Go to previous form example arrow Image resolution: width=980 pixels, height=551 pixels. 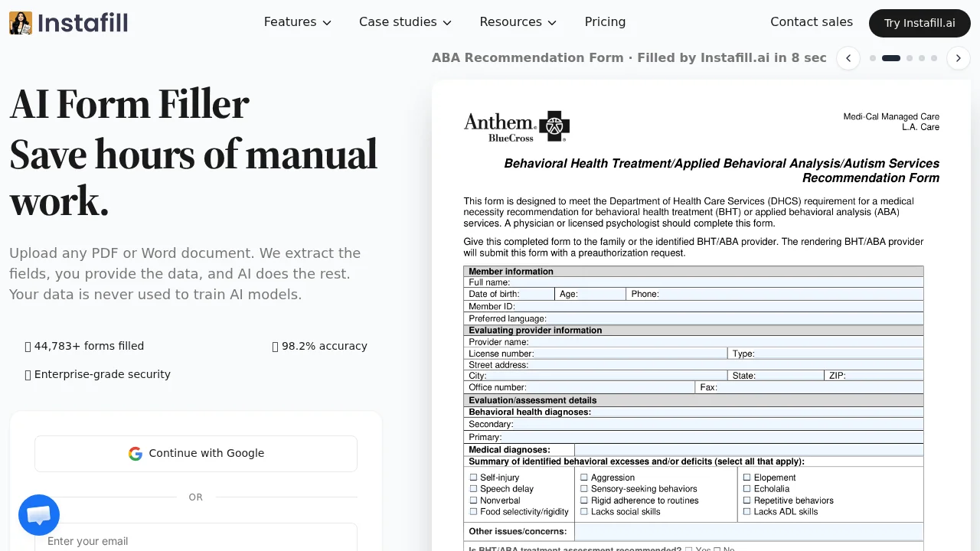point(848,58)
